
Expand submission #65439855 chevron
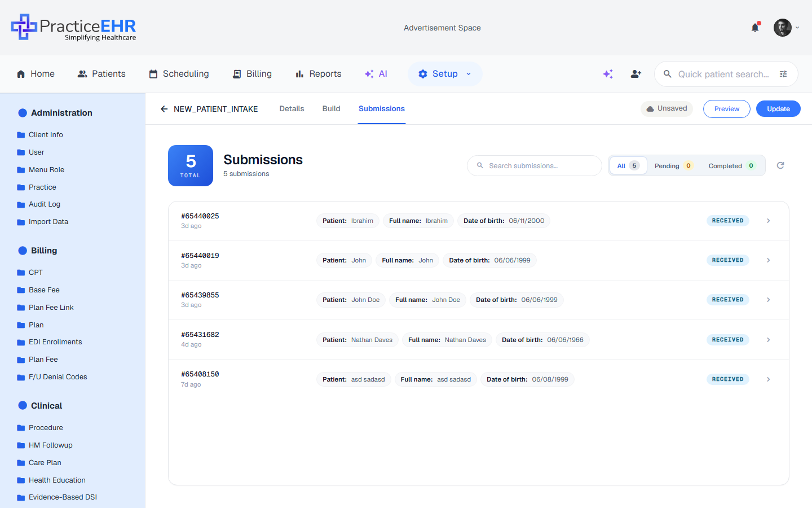pos(768,300)
